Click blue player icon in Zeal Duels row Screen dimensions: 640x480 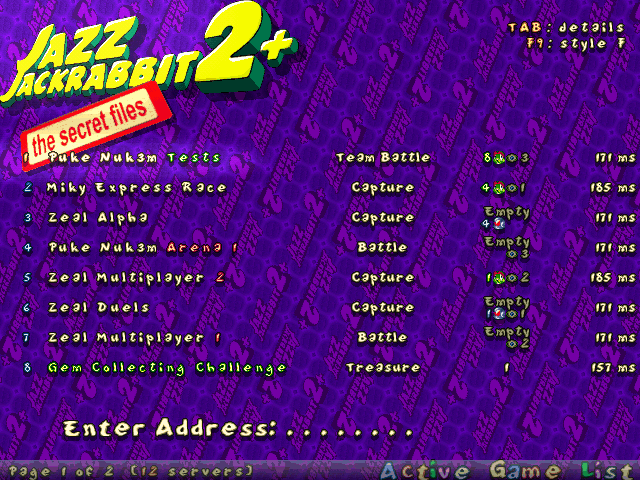click(499, 313)
